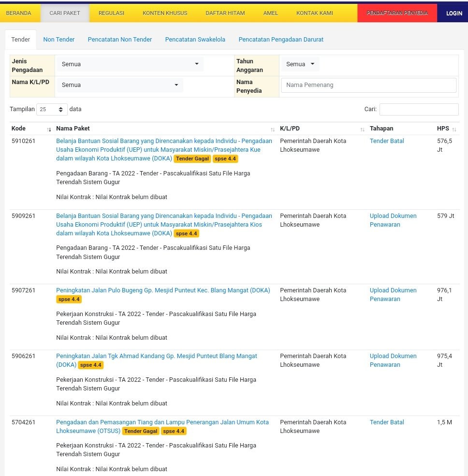Change Tampilan rows-per-page selector
The image size is (468, 476).
click(x=52, y=110)
